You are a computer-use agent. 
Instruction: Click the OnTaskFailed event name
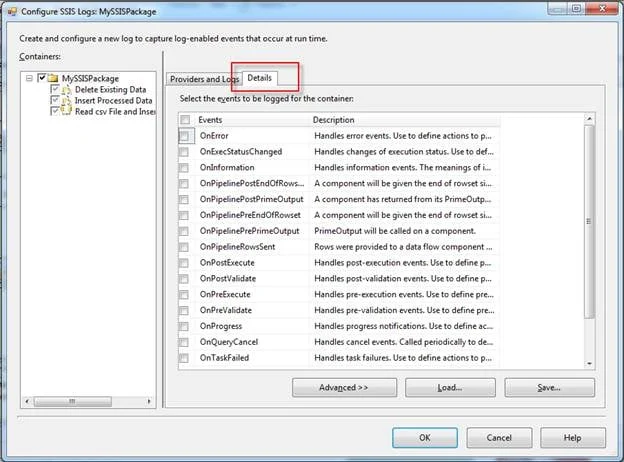click(x=224, y=358)
